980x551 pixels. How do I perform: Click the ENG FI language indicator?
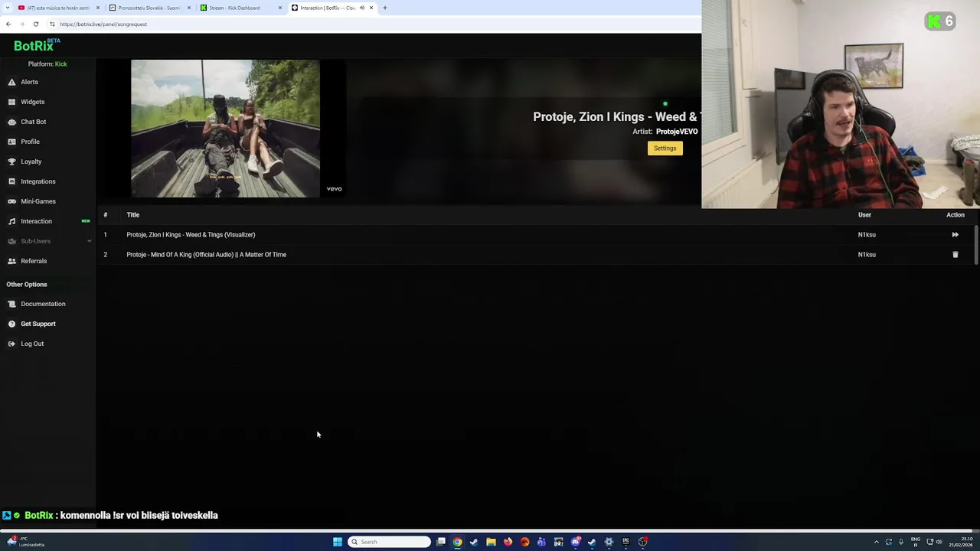pos(915,542)
